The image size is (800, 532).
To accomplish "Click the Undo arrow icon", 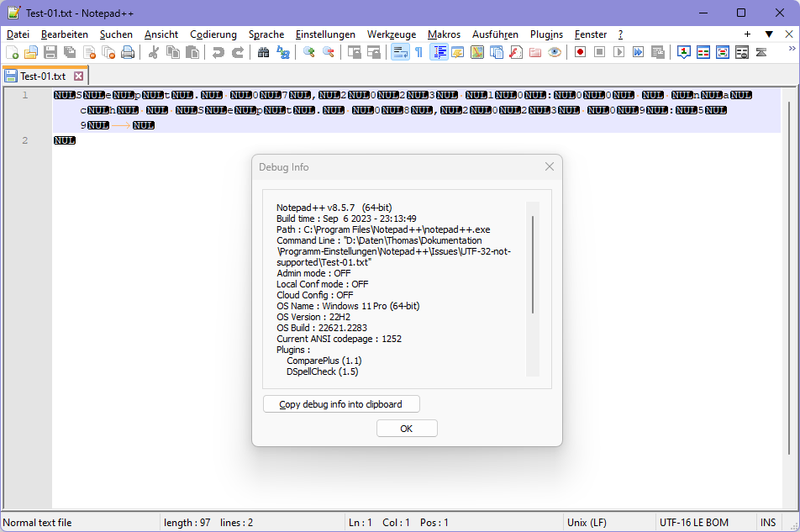I will tap(218, 52).
